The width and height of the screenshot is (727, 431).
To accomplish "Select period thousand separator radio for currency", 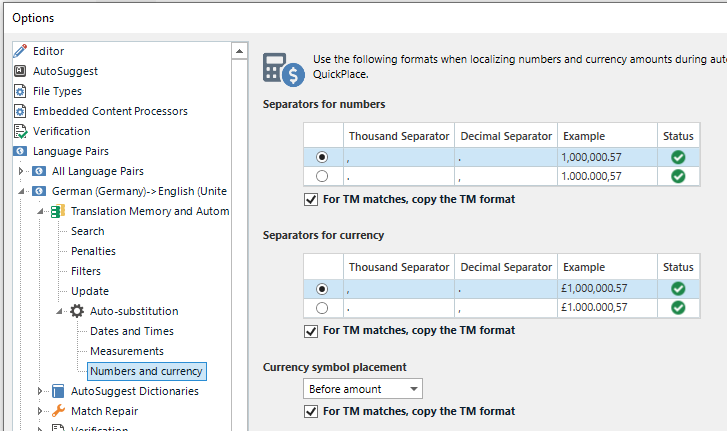I will click(x=322, y=308).
